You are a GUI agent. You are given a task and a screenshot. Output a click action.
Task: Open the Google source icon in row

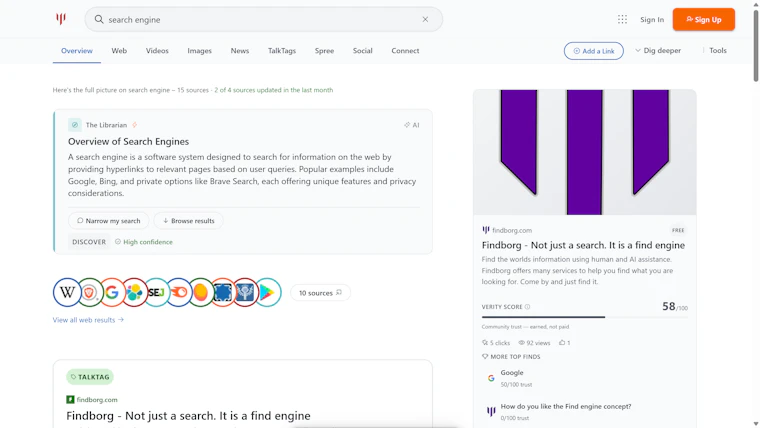[112, 292]
